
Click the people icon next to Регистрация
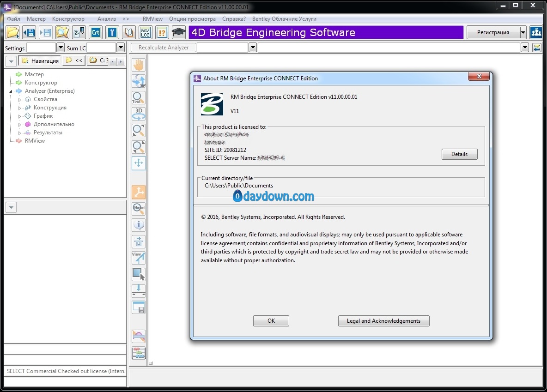tap(536, 32)
